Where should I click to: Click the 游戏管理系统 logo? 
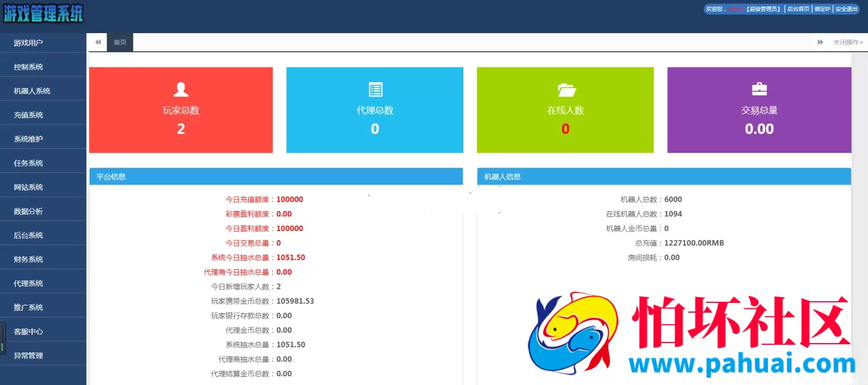pos(43,14)
